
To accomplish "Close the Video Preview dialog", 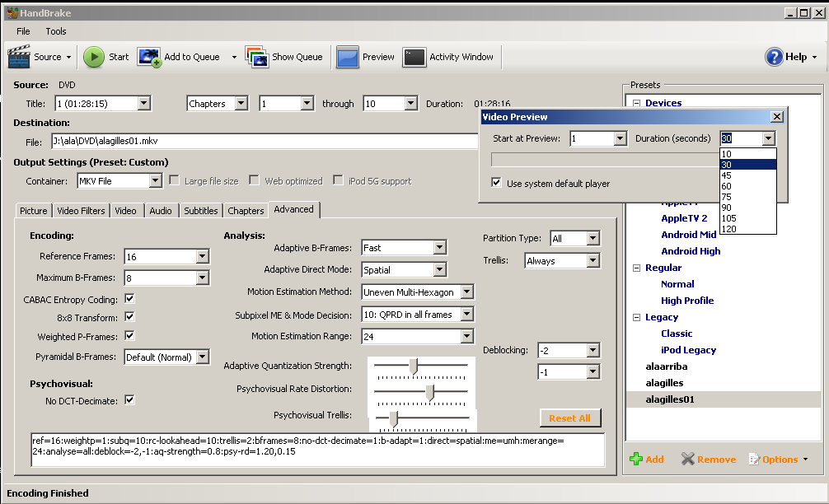I will click(776, 117).
